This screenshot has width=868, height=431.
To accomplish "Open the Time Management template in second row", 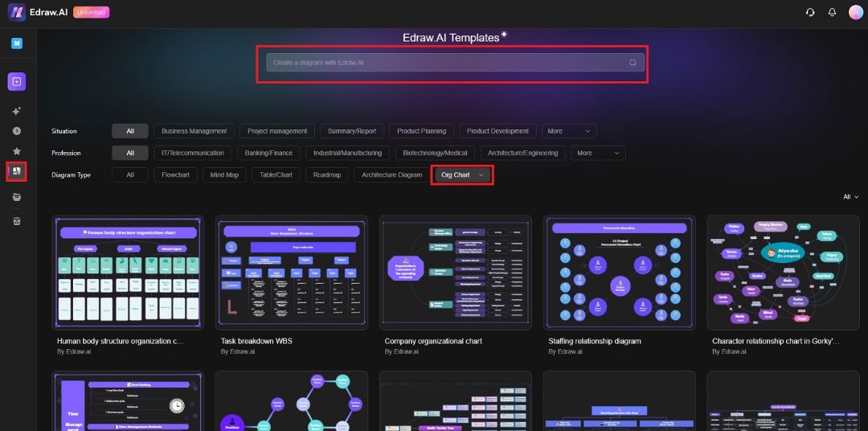I will [128, 401].
